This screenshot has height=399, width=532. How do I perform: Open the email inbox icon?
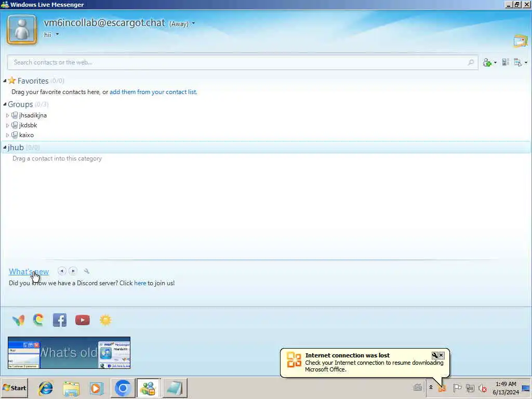tap(521, 41)
